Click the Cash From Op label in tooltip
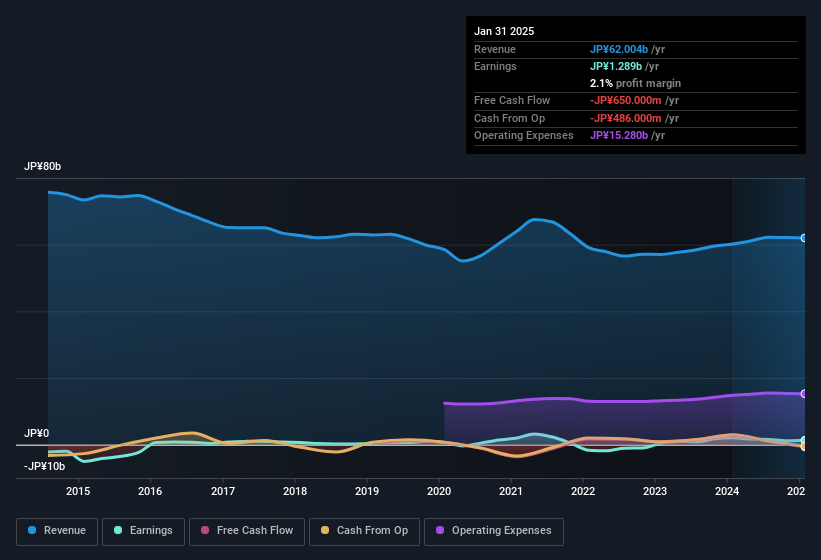 click(509, 118)
